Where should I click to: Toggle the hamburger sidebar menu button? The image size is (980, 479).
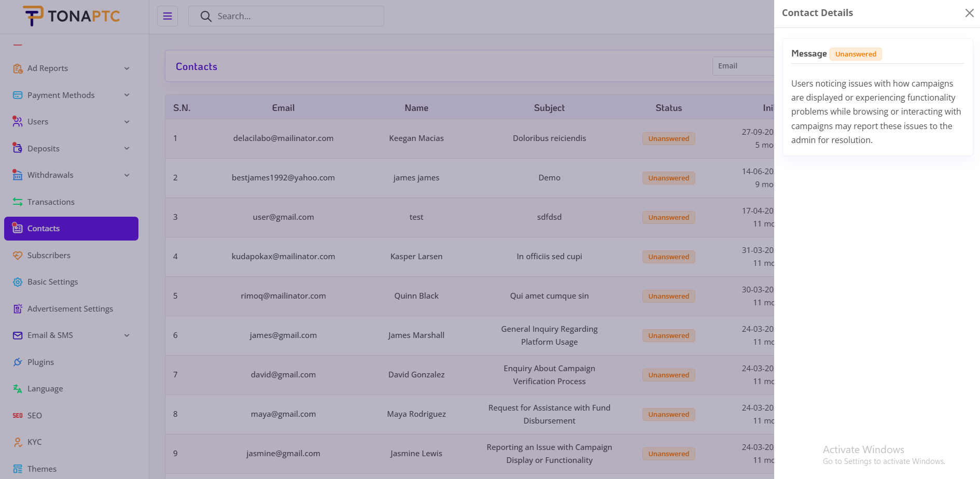pos(167,16)
